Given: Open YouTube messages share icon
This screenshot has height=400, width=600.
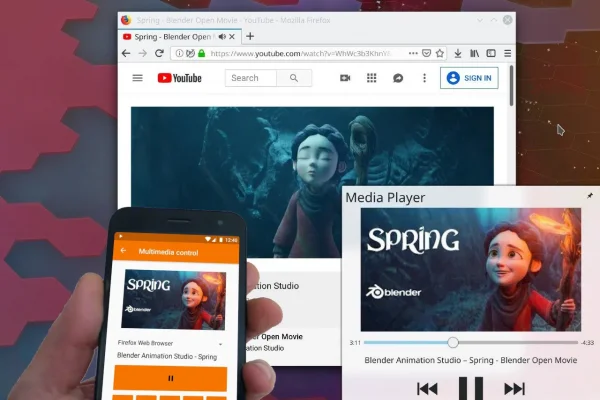Looking at the screenshot, I should click(x=398, y=78).
